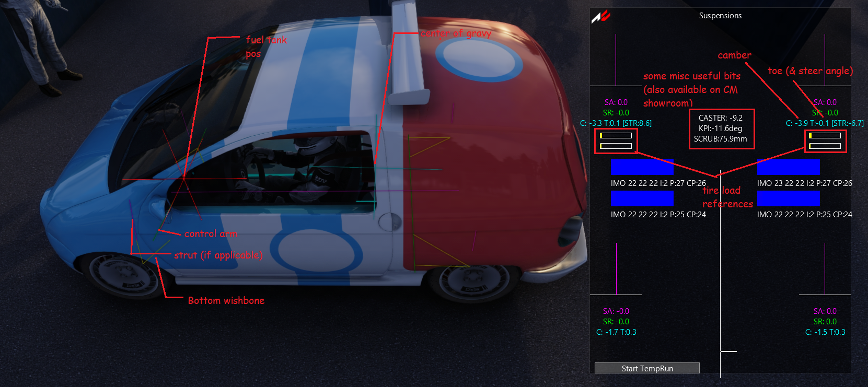
Task: Click the KPI -11.6deg readout
Action: (x=721, y=128)
